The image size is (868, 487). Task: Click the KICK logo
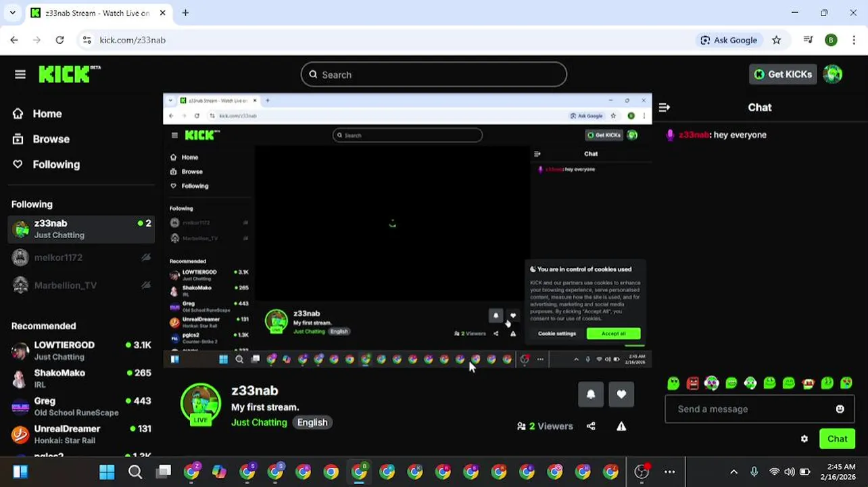pyautogui.click(x=69, y=74)
